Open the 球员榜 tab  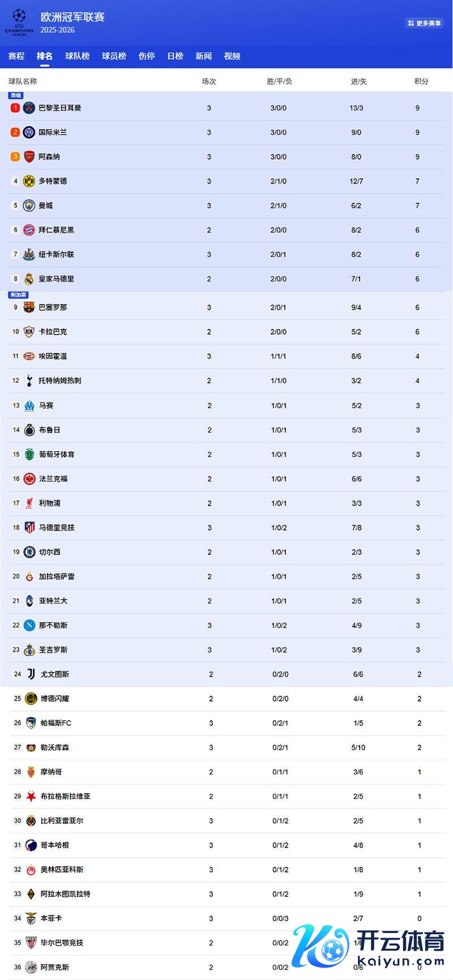click(114, 56)
